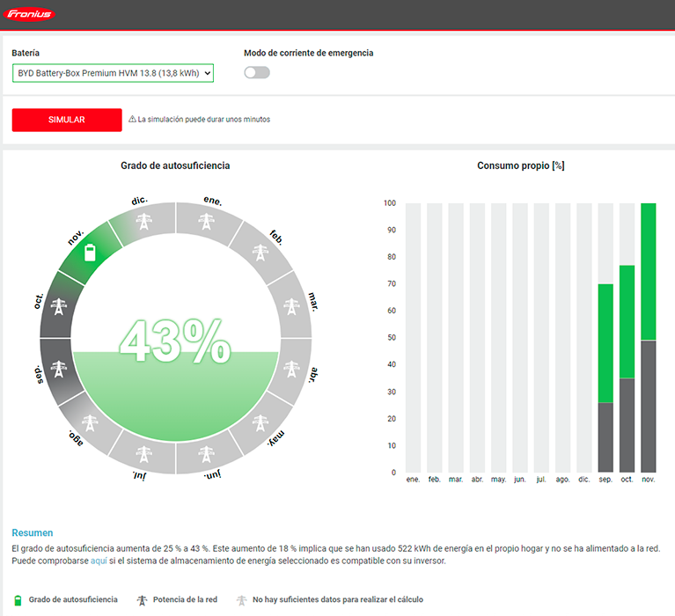Click the October bar green section

tap(627, 321)
